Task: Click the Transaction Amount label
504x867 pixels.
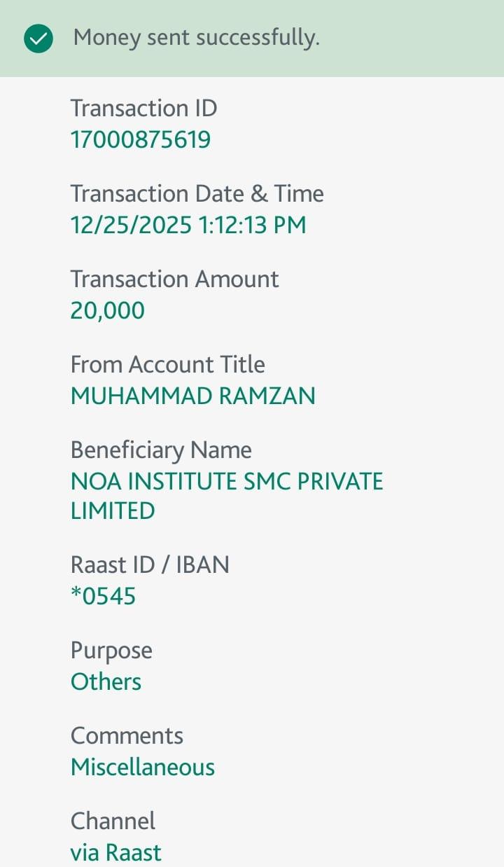Action: pos(174,279)
